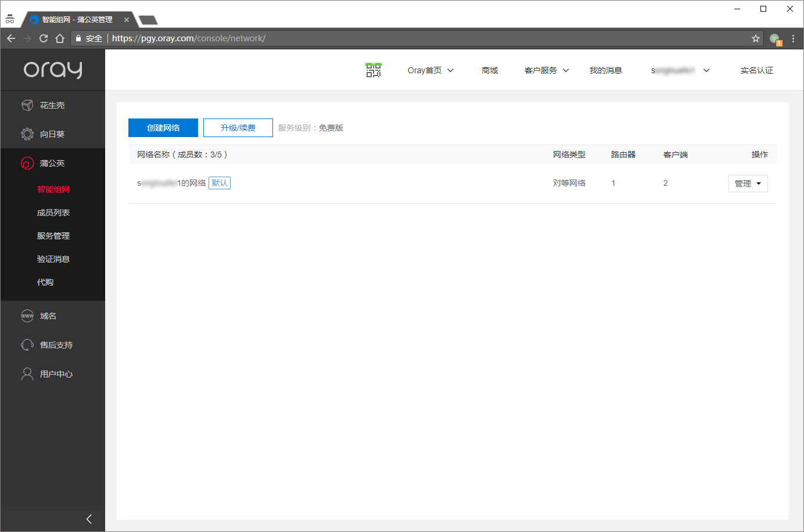Viewport: 804px width, 532px height.
Task: Click the 默认 tag beside network name
Action: 220,183
